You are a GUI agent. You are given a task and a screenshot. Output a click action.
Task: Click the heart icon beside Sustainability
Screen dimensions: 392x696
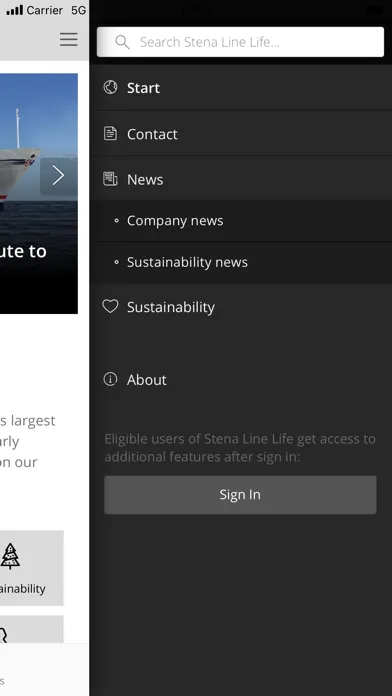(x=110, y=306)
